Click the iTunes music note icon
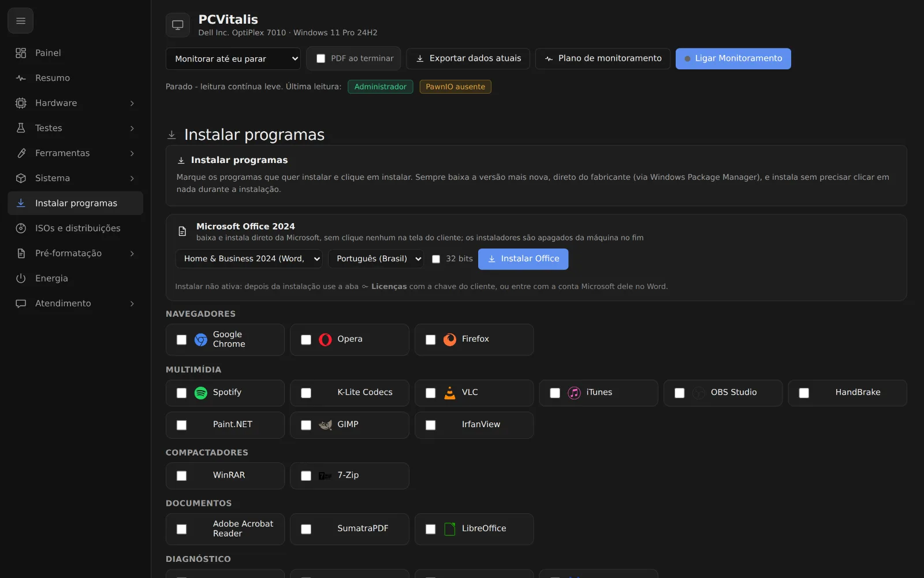The width and height of the screenshot is (924, 578). point(574,393)
